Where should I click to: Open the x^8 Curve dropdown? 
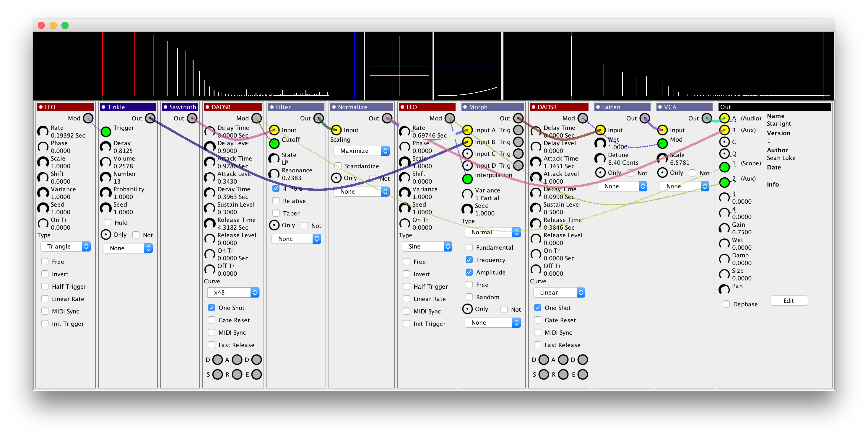point(233,292)
